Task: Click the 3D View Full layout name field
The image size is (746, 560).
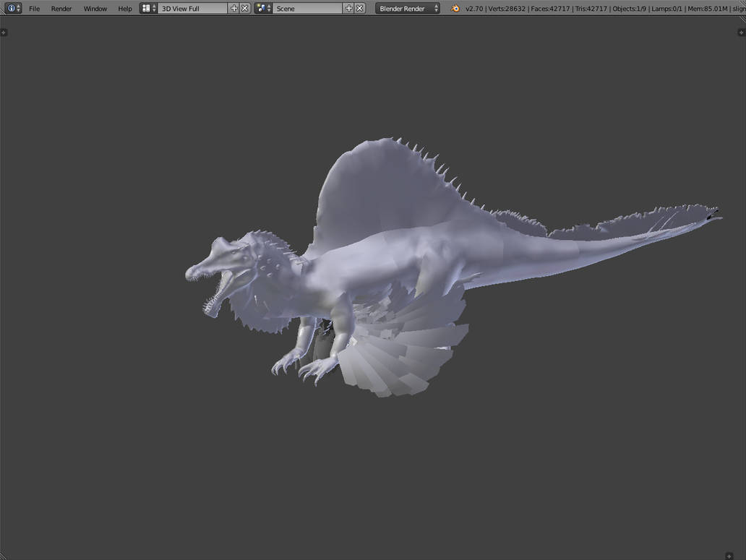Action: click(192, 9)
